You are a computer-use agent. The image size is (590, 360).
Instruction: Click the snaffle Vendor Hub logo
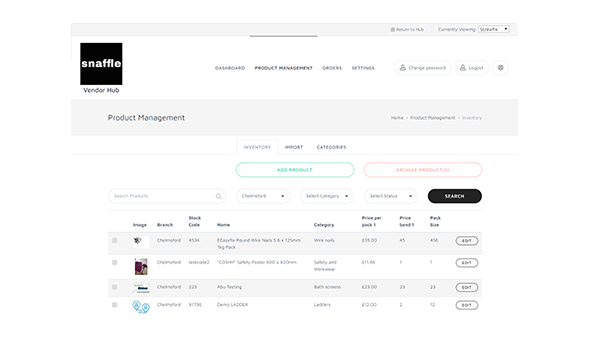point(101,68)
